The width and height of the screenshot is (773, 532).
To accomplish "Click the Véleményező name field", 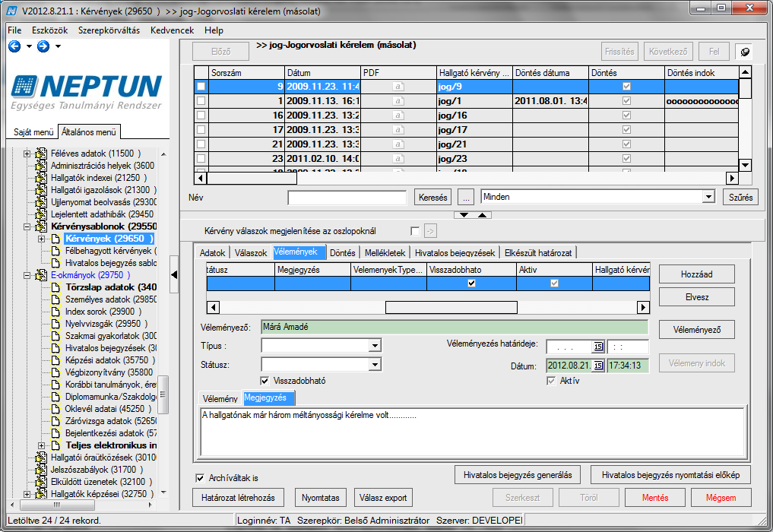I will point(455,327).
